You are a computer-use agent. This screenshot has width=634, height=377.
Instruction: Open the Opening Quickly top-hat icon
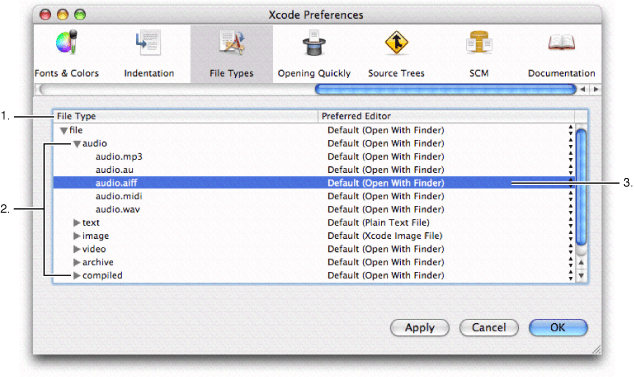point(314,42)
